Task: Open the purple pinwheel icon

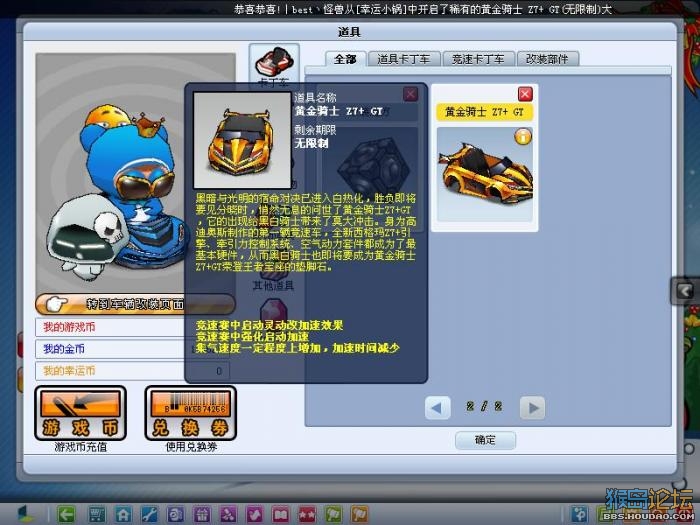Action: 228,514
